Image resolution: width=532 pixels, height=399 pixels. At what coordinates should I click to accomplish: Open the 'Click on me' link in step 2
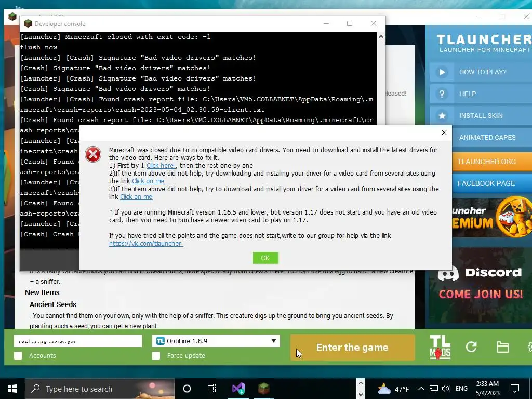[148, 181]
